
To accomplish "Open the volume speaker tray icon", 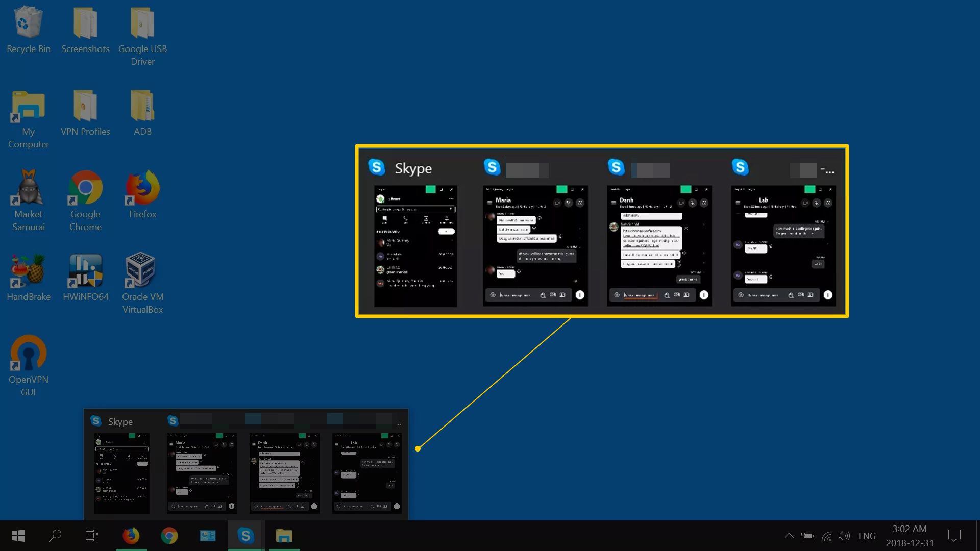I will click(x=844, y=536).
